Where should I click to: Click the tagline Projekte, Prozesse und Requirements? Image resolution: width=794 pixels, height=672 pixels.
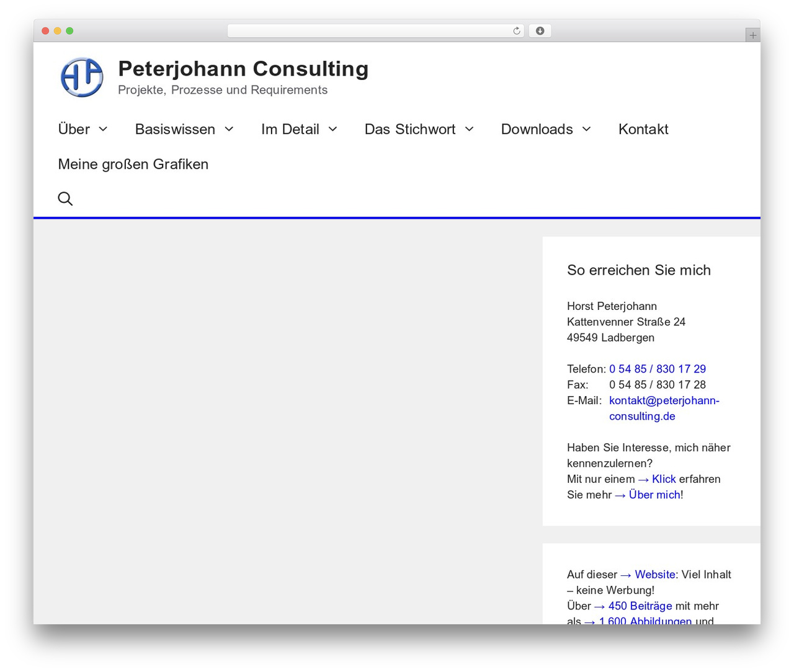(x=223, y=90)
